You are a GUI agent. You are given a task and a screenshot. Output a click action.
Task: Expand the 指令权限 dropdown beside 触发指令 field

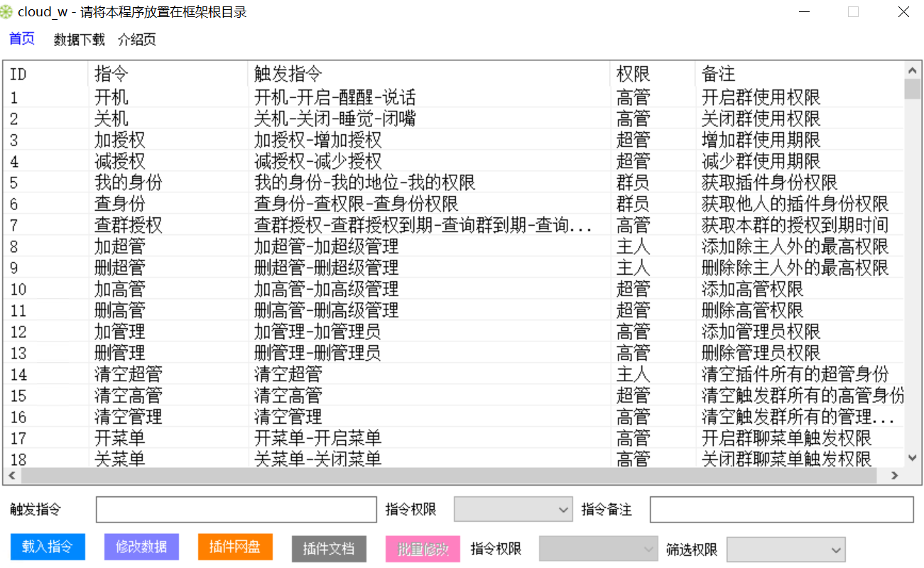point(513,509)
